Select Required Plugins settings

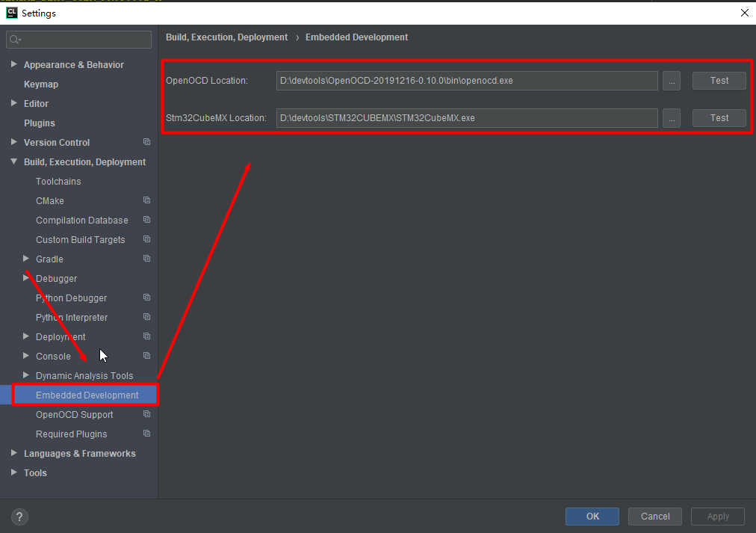pos(72,434)
